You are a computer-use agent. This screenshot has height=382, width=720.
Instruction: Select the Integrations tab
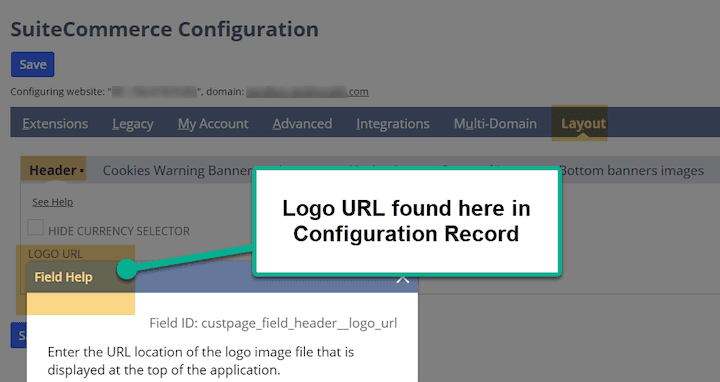pyautogui.click(x=393, y=124)
